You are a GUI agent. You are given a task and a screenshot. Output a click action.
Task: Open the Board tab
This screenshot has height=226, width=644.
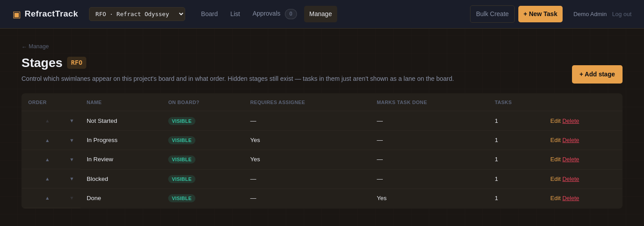pos(209,14)
